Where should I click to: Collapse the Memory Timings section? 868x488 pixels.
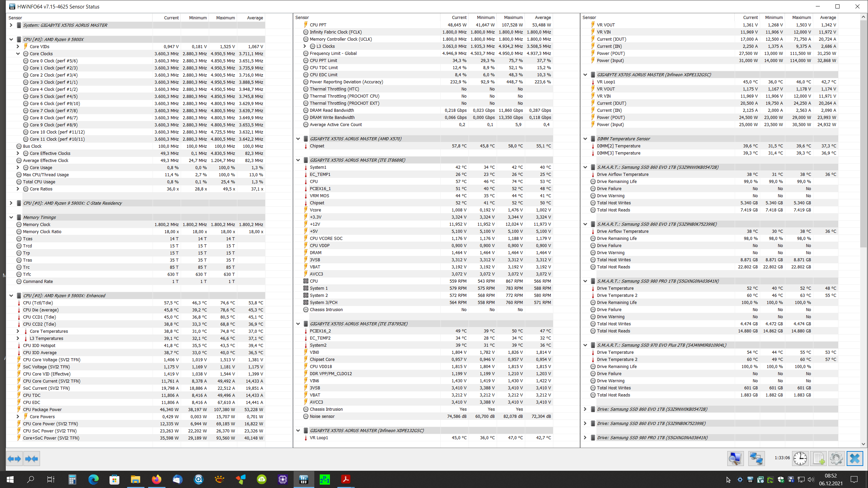click(11, 217)
